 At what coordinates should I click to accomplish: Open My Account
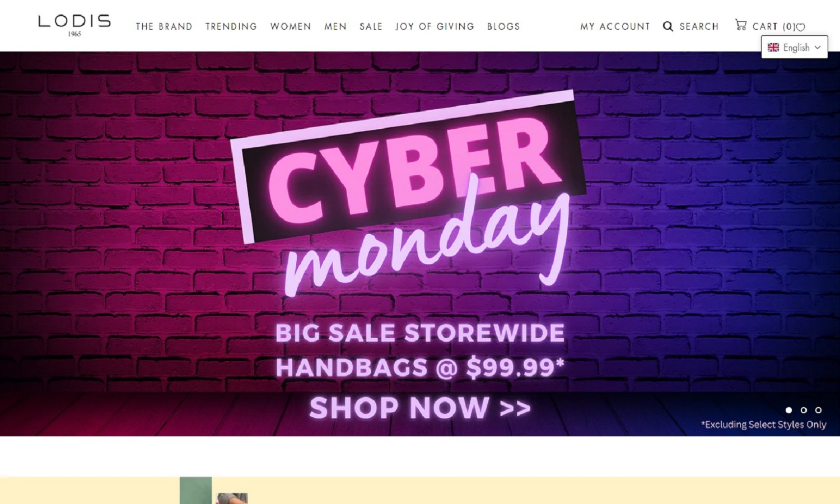coord(615,26)
